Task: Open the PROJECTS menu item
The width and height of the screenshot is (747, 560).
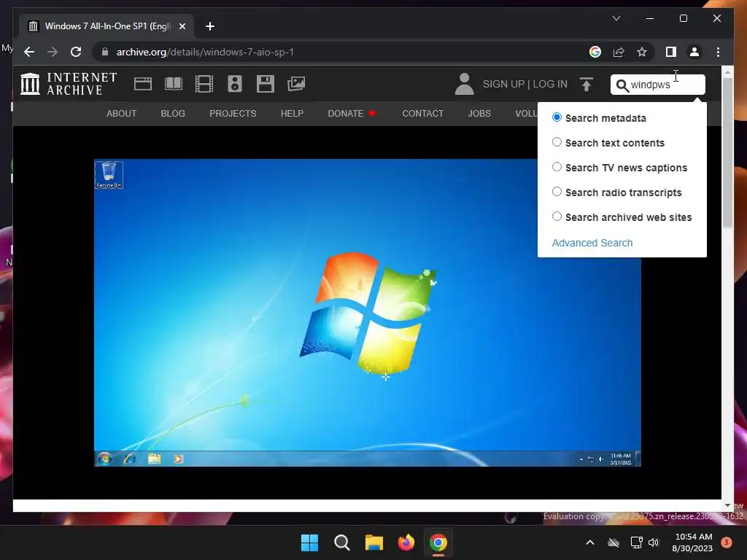Action: point(233,113)
